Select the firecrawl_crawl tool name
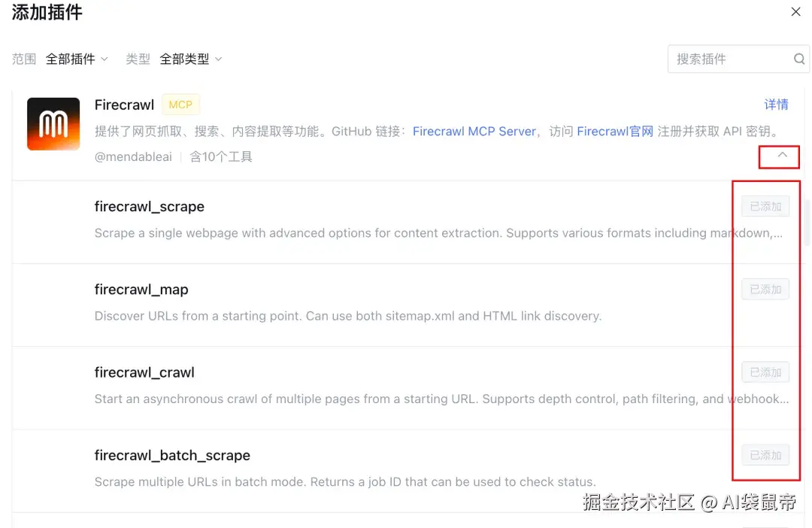This screenshot has height=528, width=812. (x=144, y=372)
